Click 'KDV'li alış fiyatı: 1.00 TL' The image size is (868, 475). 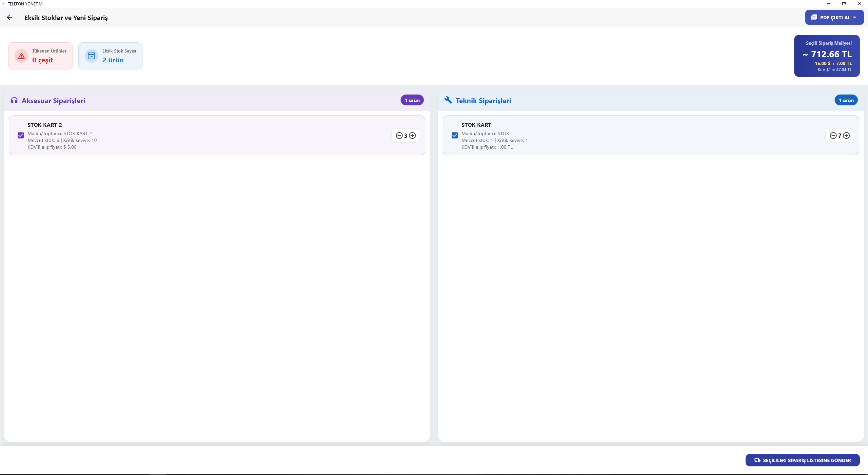(487, 147)
